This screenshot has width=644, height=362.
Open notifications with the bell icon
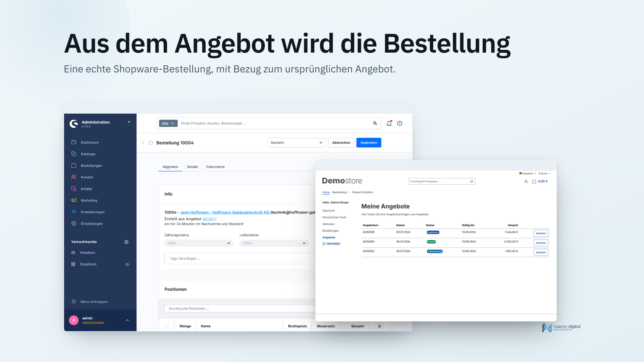[x=389, y=123]
